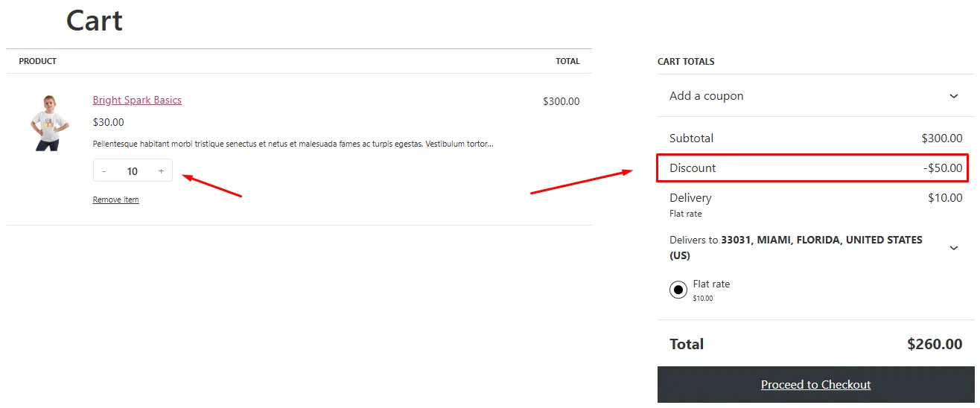Click the Cart page heading

tap(94, 21)
